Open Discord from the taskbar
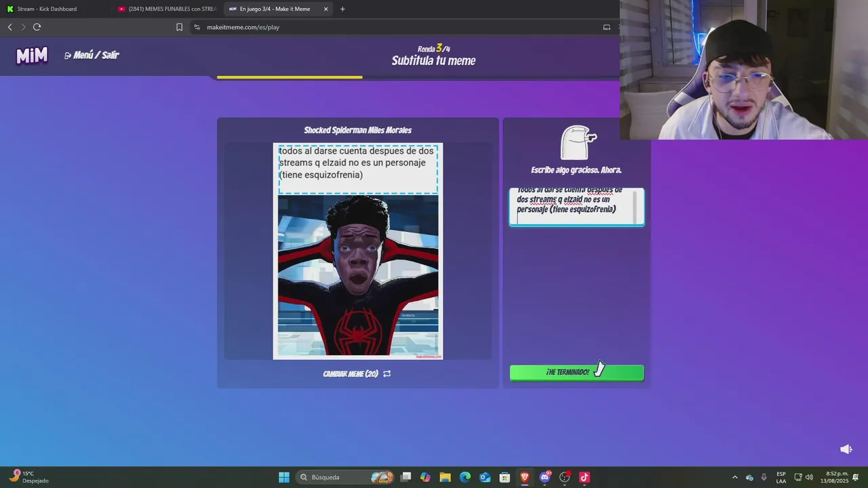The height and width of the screenshot is (488, 868). pyautogui.click(x=545, y=477)
